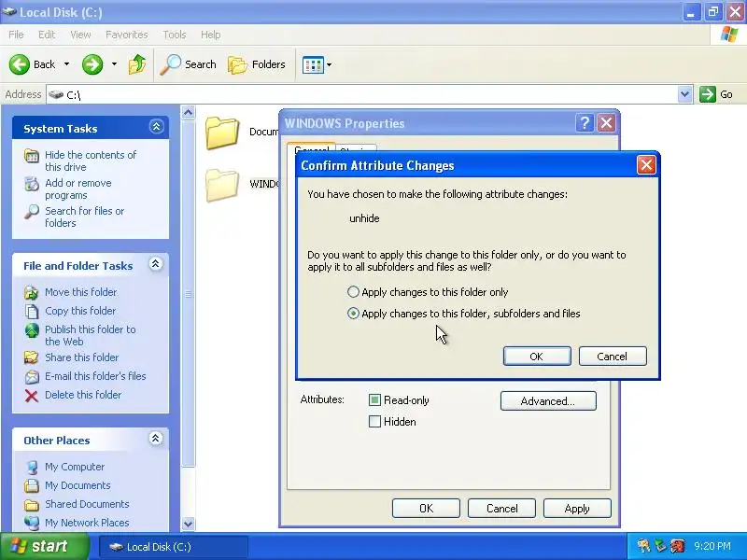Select Apply changes to this folder only
Viewport: 747px width, 560px height.
(x=353, y=291)
